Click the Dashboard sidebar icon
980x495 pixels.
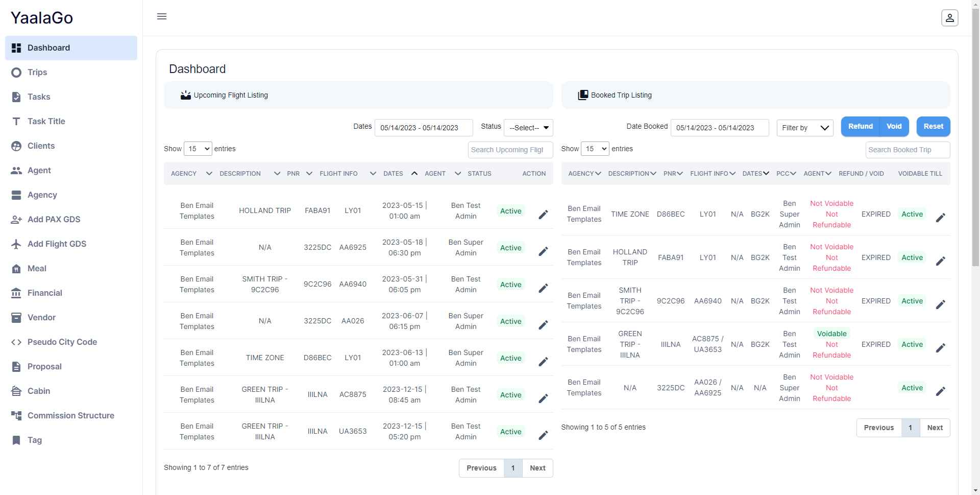16,48
